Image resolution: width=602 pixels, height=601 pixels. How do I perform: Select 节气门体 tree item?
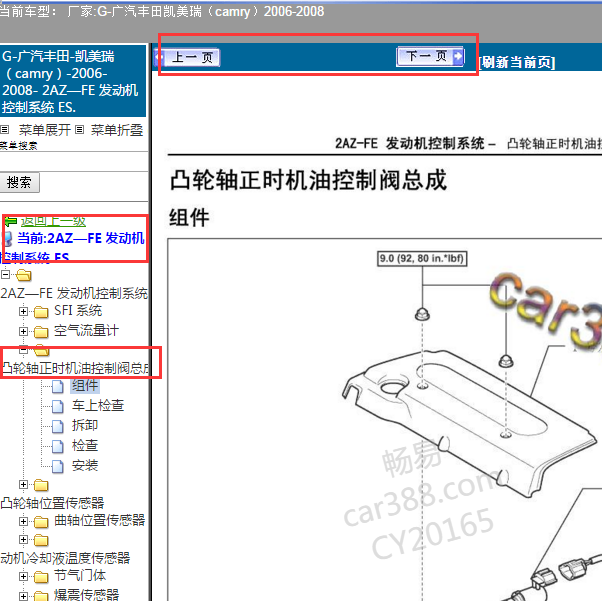coord(80,575)
